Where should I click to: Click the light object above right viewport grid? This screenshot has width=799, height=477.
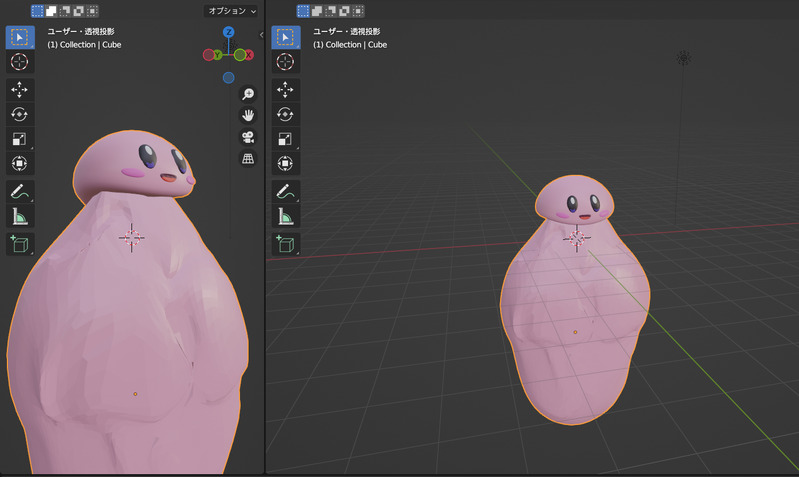click(684, 58)
